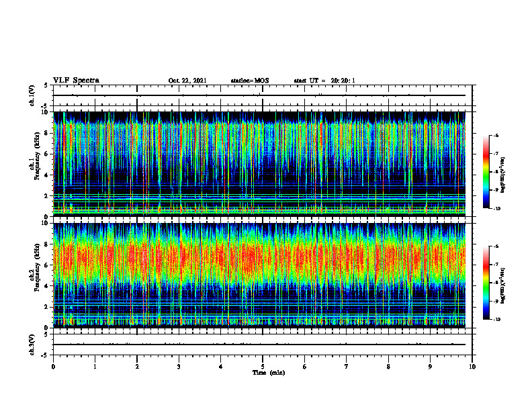Image resolution: width=532 pixels, height=411 pixels.
Task: Click the "0" tick label on Time axis
Action: pyautogui.click(x=53, y=367)
